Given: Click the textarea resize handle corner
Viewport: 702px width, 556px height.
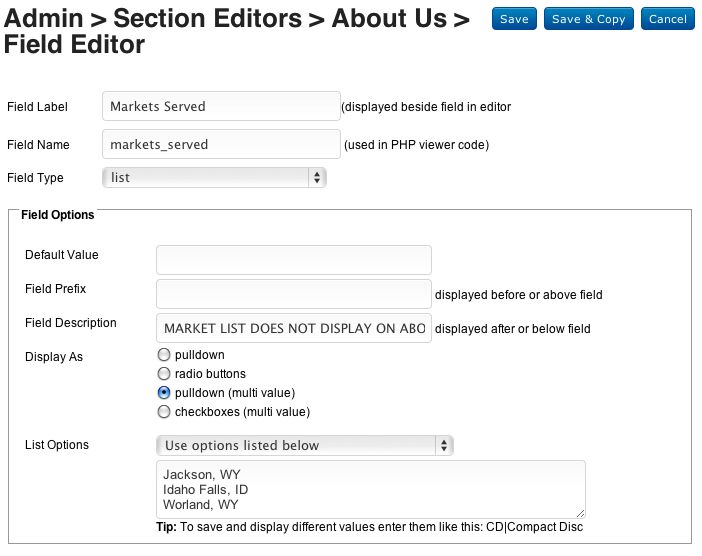Looking at the screenshot, I should [x=580, y=512].
